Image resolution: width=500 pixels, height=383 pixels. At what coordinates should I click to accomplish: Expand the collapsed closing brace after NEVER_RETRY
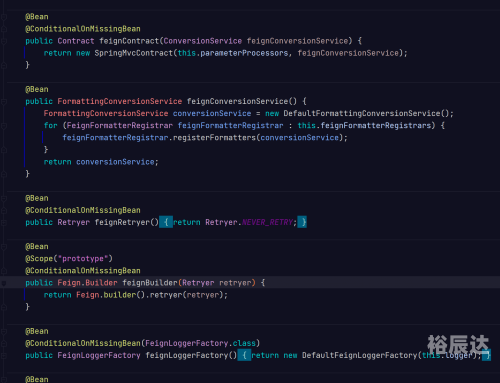coord(302,222)
